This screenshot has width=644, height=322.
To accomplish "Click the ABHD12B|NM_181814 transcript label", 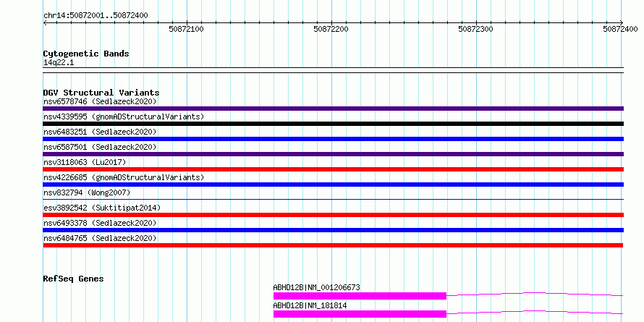I will (x=310, y=305).
